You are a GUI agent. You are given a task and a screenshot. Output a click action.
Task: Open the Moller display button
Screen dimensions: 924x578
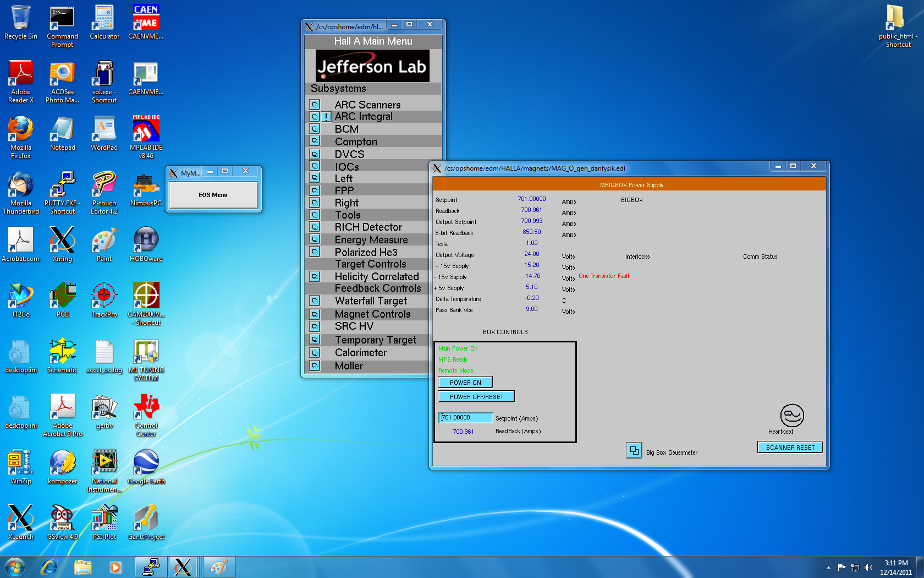click(315, 366)
